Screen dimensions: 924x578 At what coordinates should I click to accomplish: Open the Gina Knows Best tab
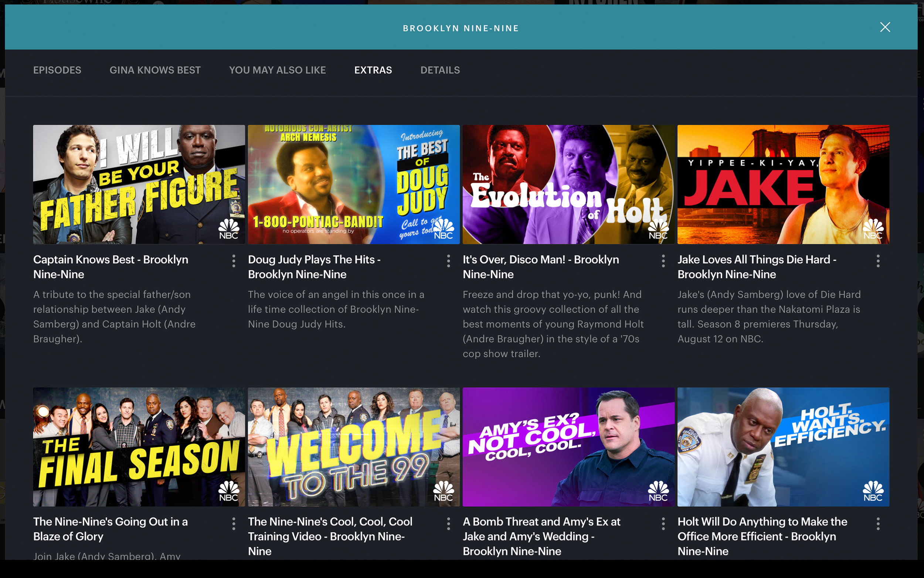(x=155, y=70)
